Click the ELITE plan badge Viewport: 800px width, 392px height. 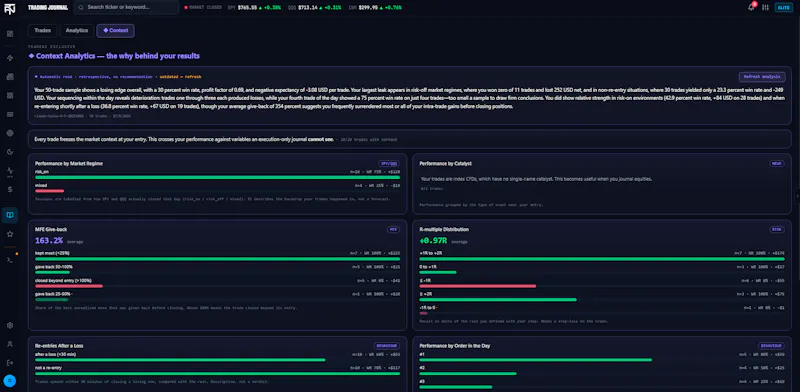(783, 7)
